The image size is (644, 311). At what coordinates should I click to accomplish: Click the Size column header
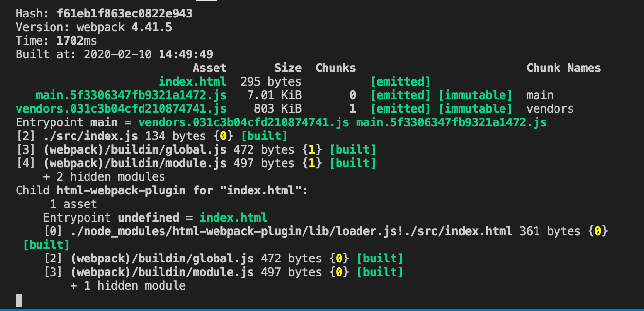coord(287,68)
